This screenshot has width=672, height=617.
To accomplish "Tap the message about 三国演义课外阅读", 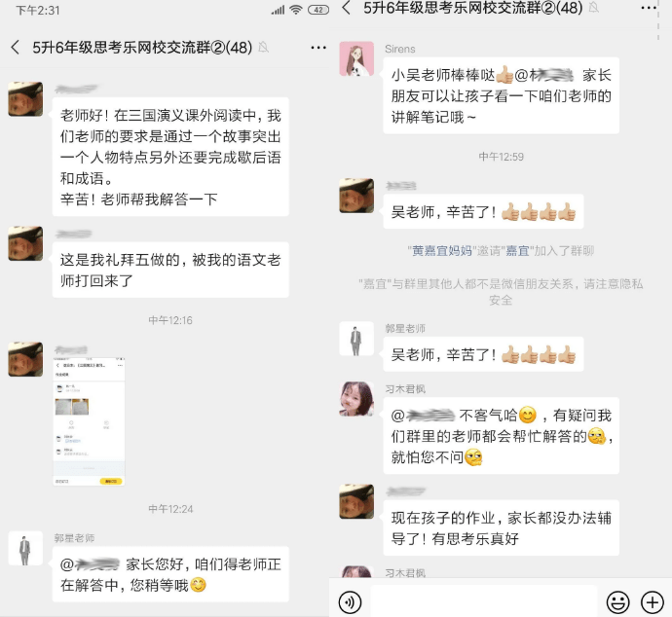I will click(170, 157).
